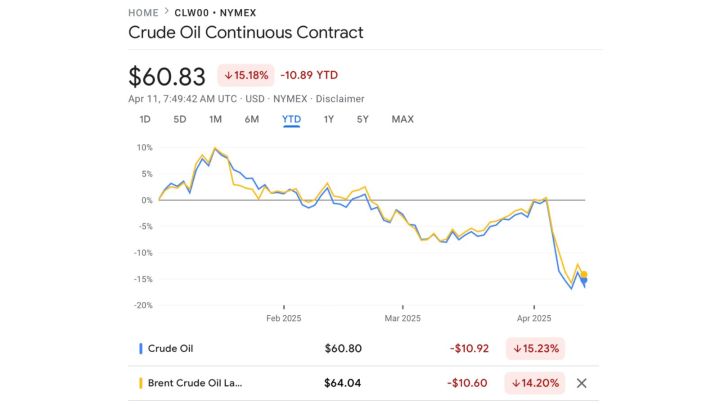
Task: Switch to the 1M range
Action: (x=215, y=119)
